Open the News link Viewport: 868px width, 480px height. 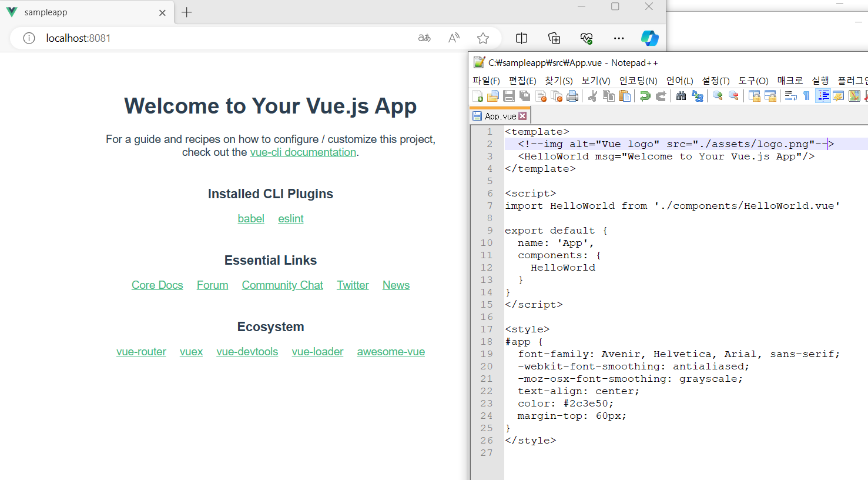tap(396, 285)
